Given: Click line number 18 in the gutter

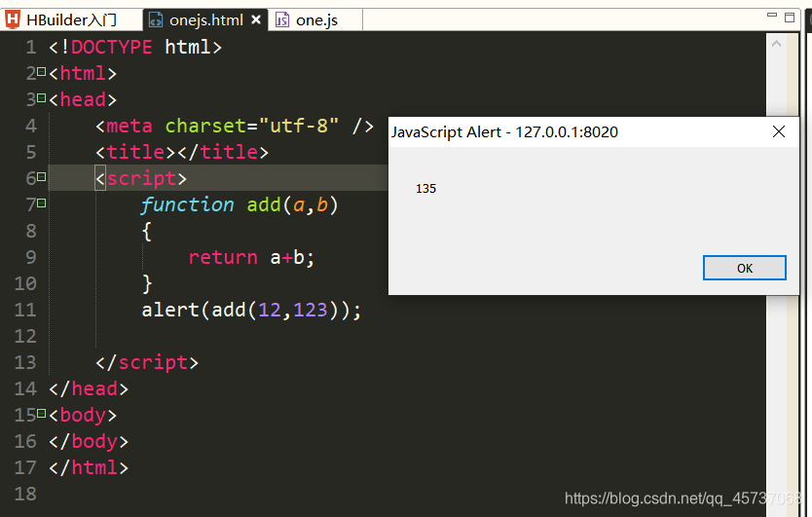Looking at the screenshot, I should point(25,495).
